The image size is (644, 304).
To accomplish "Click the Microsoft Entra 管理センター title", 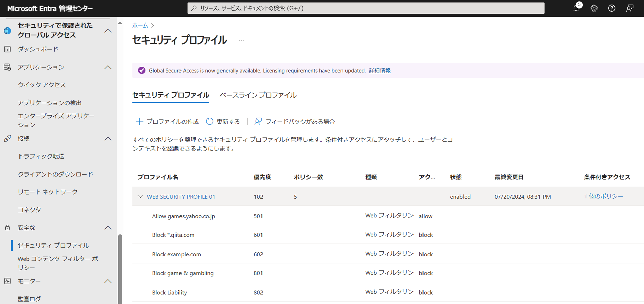I will pos(50,8).
